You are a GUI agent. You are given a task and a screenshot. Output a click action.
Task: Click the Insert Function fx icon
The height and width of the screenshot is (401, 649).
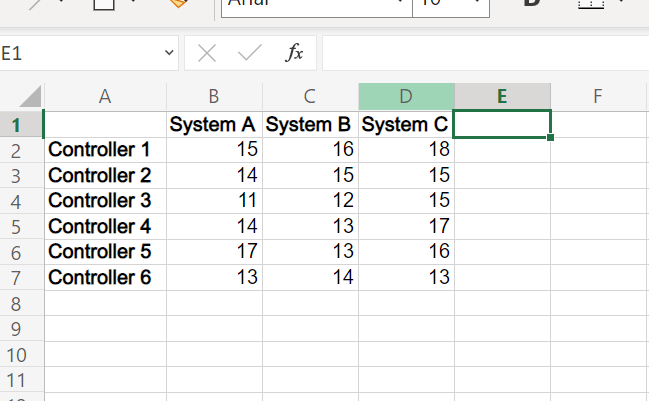pos(294,53)
